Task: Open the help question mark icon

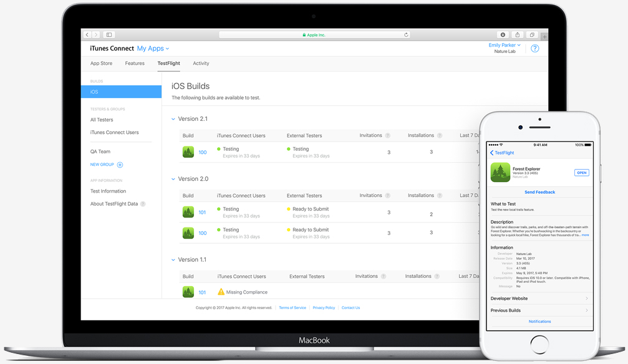Action: coord(534,49)
